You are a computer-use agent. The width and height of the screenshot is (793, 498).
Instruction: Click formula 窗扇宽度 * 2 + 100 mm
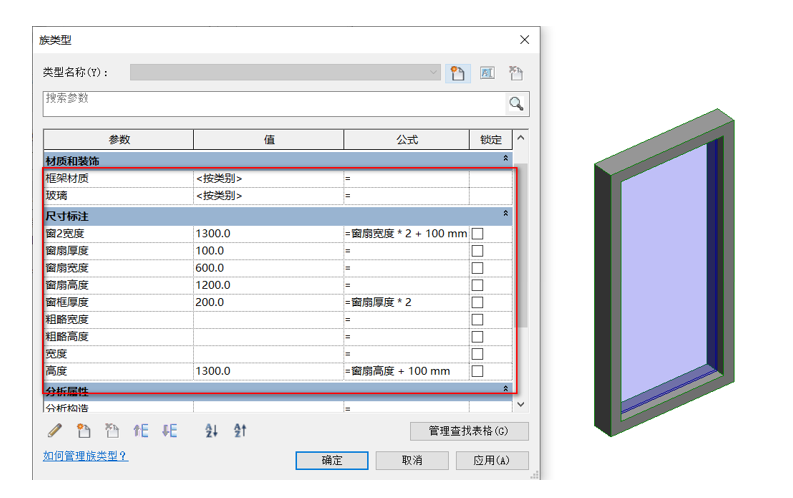409,234
